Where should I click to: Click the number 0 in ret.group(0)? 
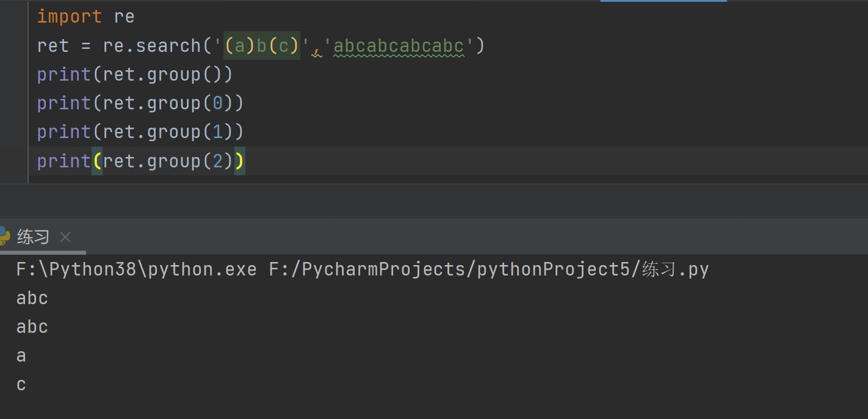point(218,103)
